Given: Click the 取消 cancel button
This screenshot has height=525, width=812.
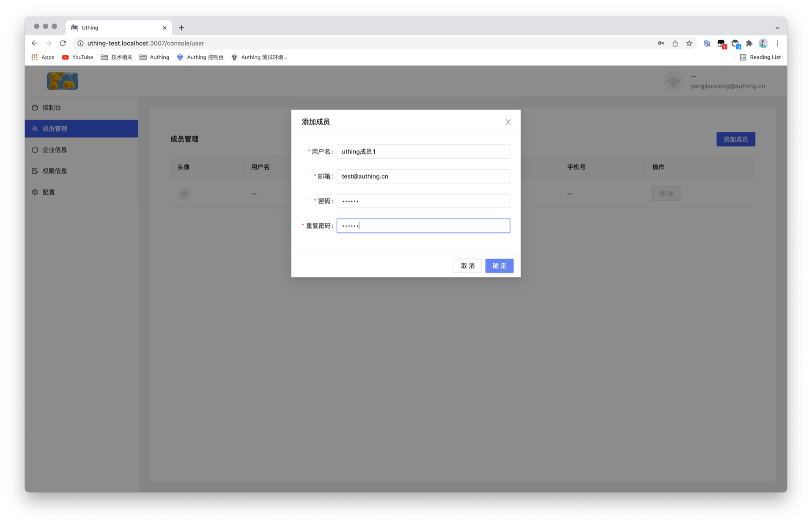Looking at the screenshot, I should 467,266.
